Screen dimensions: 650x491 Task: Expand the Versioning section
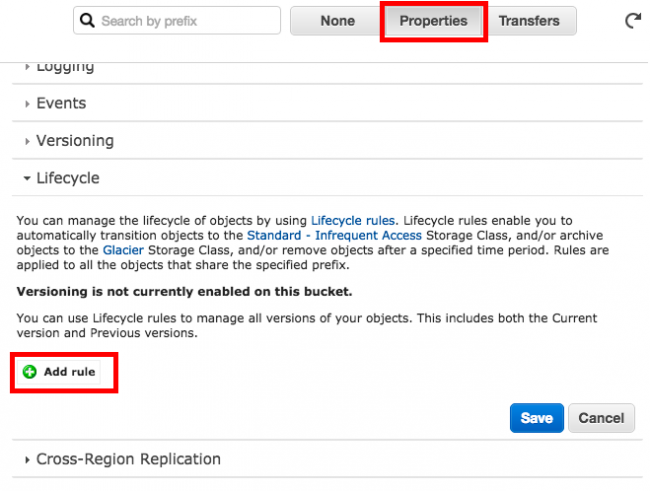click(x=75, y=141)
